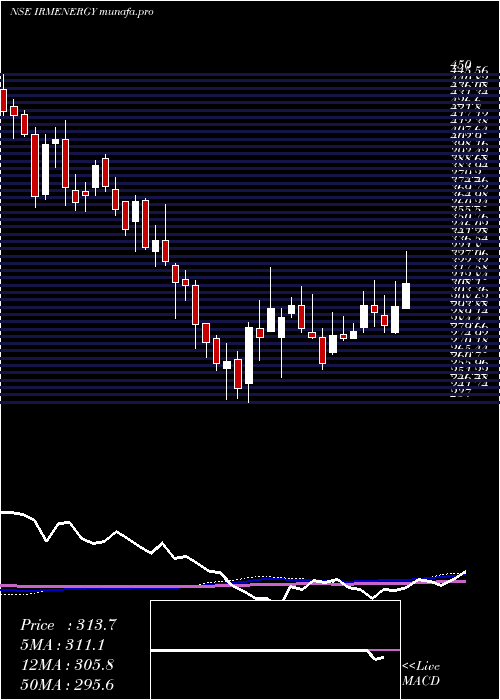Click inside the MACD inset box
The image size is (500, 700).
point(275,650)
